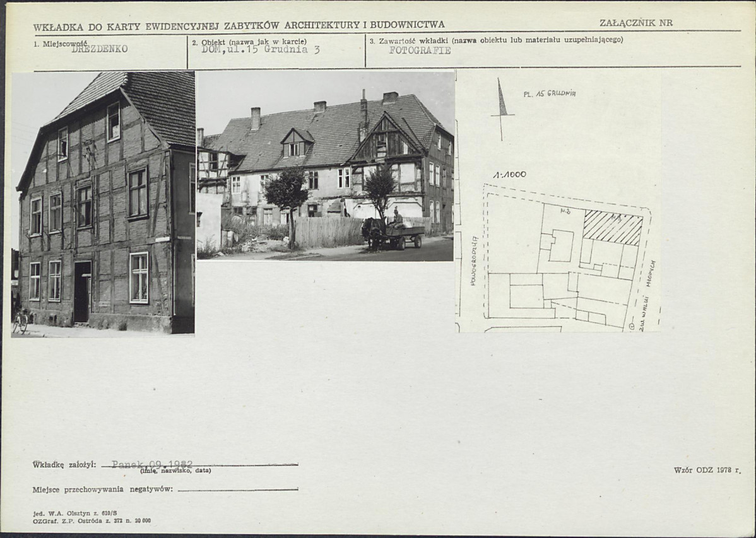Viewport: 756px width, 538px height.
Task: Click the 'ZAŁĄCZNIK NR' label
Action: (636, 23)
